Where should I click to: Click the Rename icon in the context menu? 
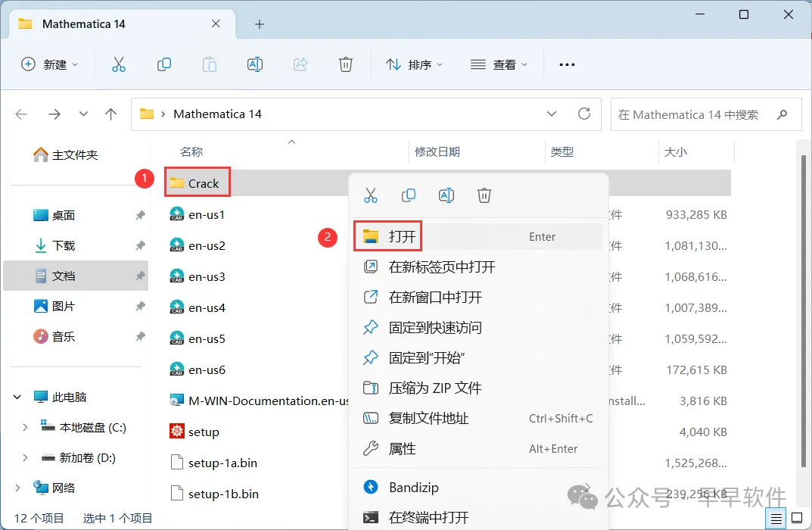click(446, 195)
